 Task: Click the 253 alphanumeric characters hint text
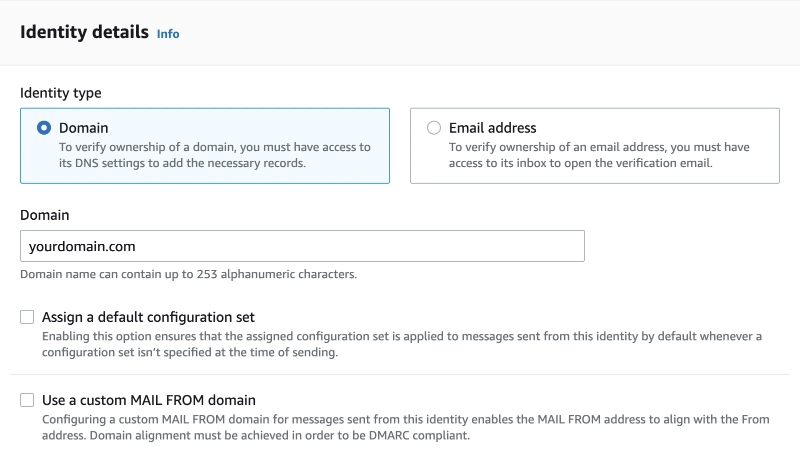[x=188, y=274]
